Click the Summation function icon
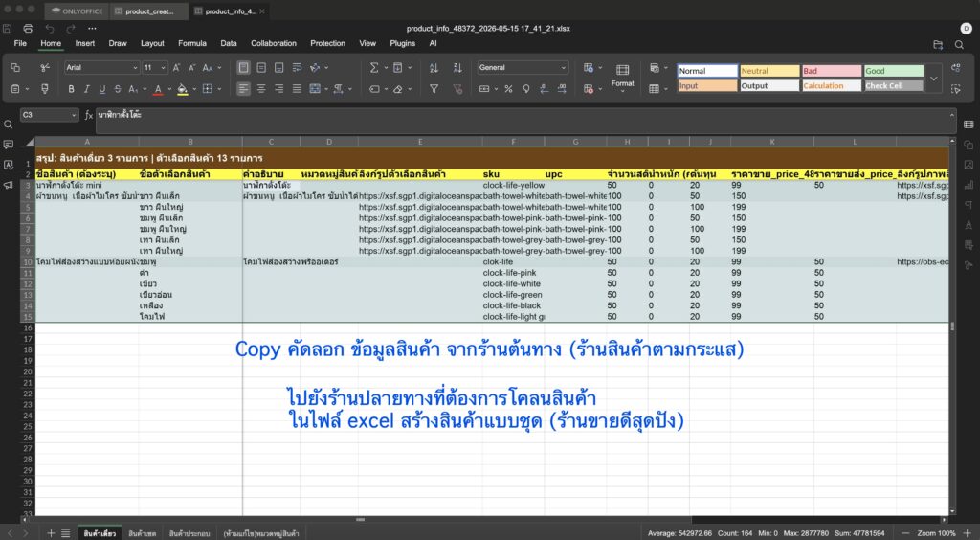980x540 pixels. (374, 67)
